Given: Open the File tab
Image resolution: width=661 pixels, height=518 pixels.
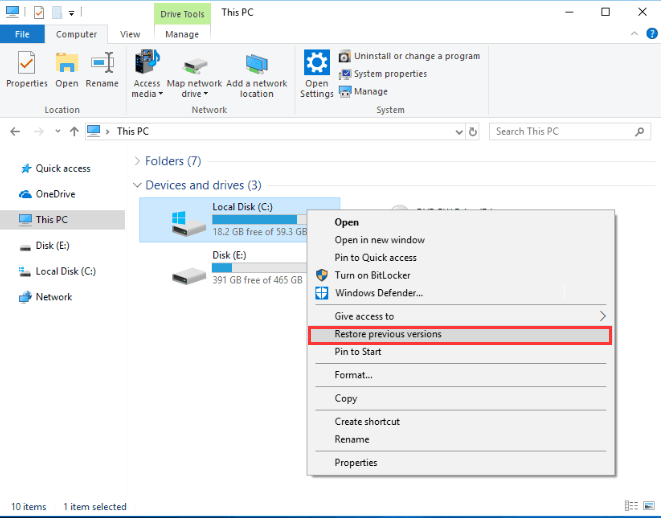Looking at the screenshot, I should (22, 34).
